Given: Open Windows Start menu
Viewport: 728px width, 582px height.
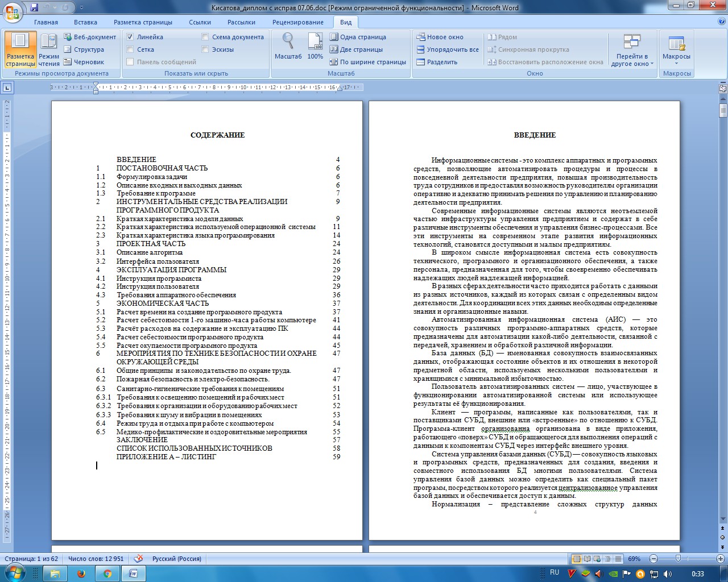Looking at the screenshot, I should [15, 573].
